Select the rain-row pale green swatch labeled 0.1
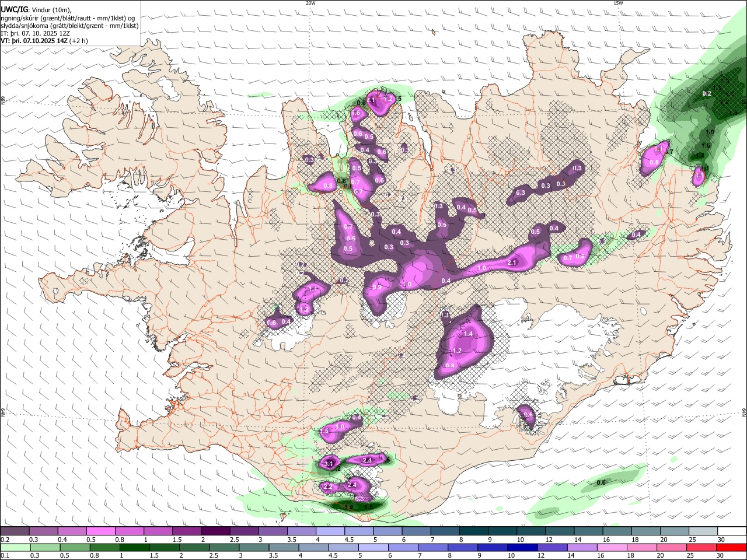The height and width of the screenshot is (560, 747). [x=15, y=547]
